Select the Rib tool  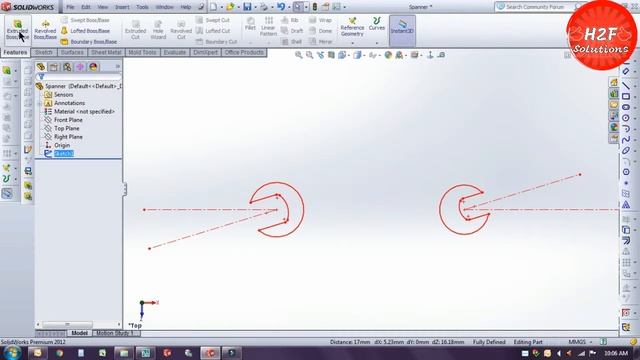pos(290,20)
